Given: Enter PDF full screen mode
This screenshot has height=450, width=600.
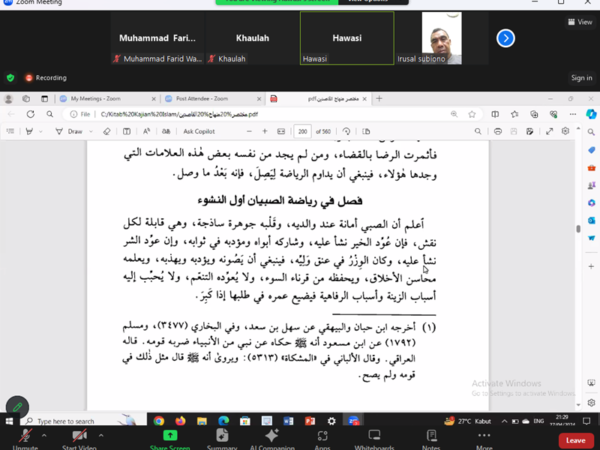Looking at the screenshot, I should tap(549, 131).
